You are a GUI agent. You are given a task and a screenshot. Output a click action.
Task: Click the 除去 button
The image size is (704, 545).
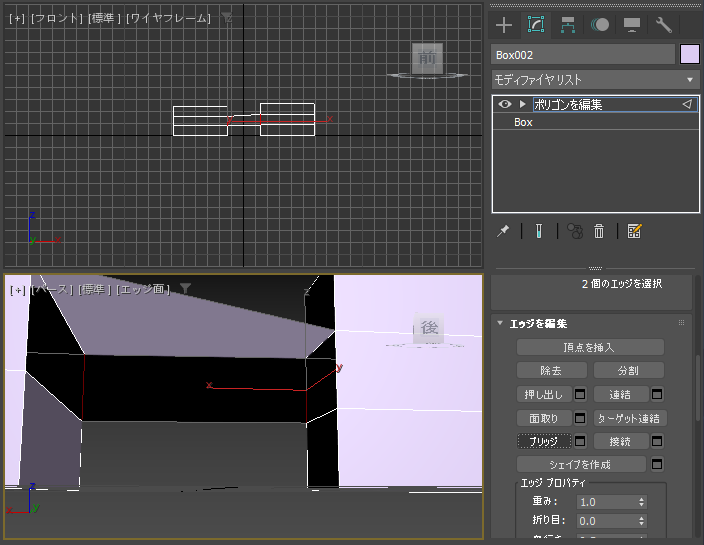pyautogui.click(x=551, y=371)
